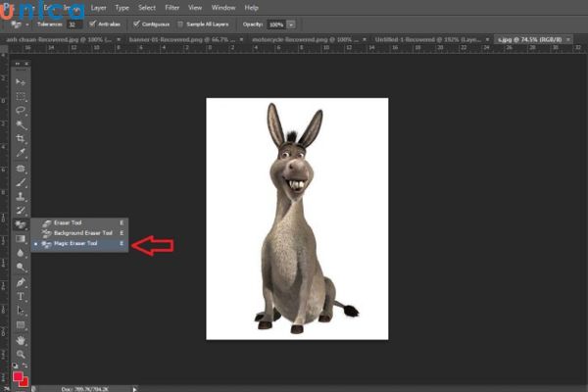Open the Opacity slider dropdown arrow
The width and height of the screenshot is (588, 392).
[x=291, y=24]
